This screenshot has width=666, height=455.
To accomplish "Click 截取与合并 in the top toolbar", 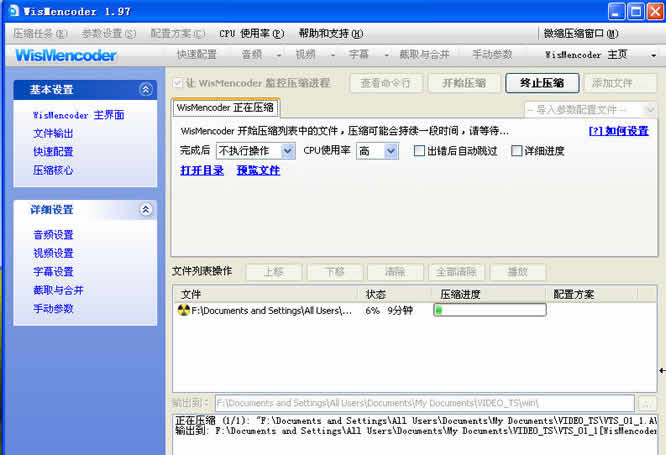I will (424, 54).
